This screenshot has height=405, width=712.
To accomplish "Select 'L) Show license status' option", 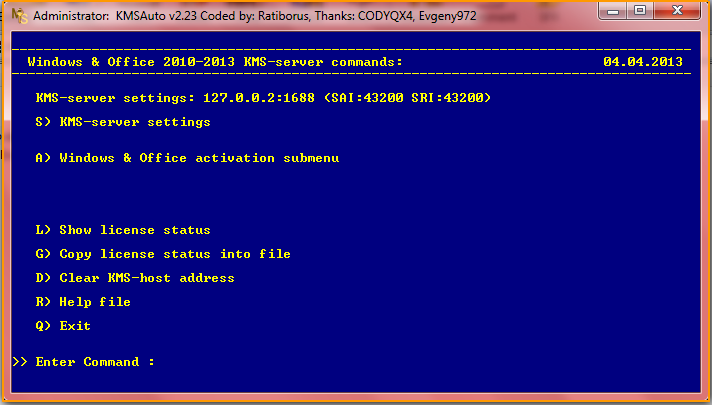I will click(x=123, y=230).
